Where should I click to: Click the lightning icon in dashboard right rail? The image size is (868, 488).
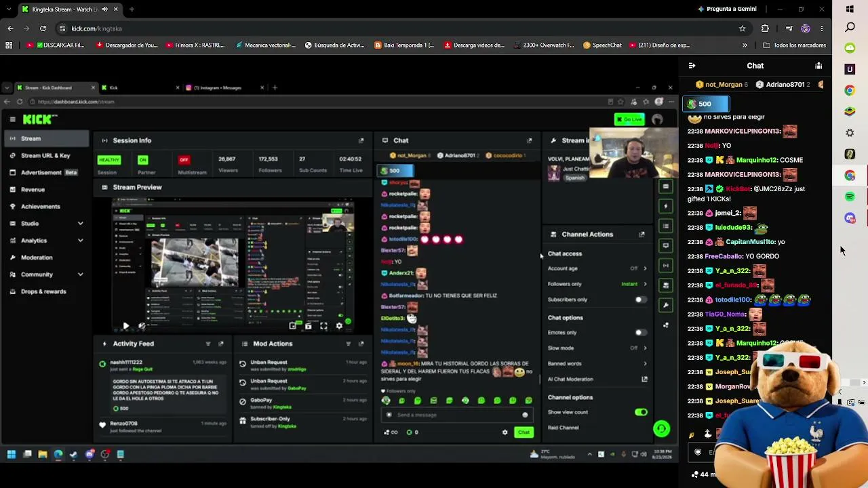click(x=666, y=206)
